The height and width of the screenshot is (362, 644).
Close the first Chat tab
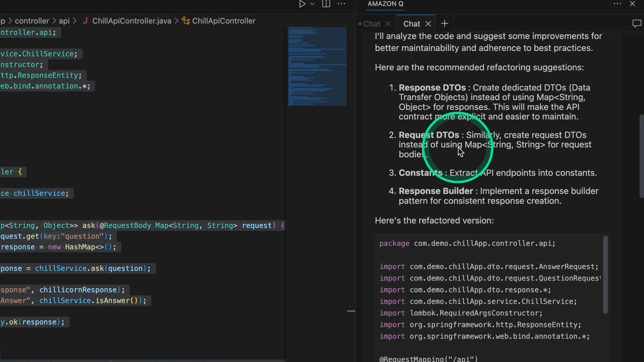(388, 24)
